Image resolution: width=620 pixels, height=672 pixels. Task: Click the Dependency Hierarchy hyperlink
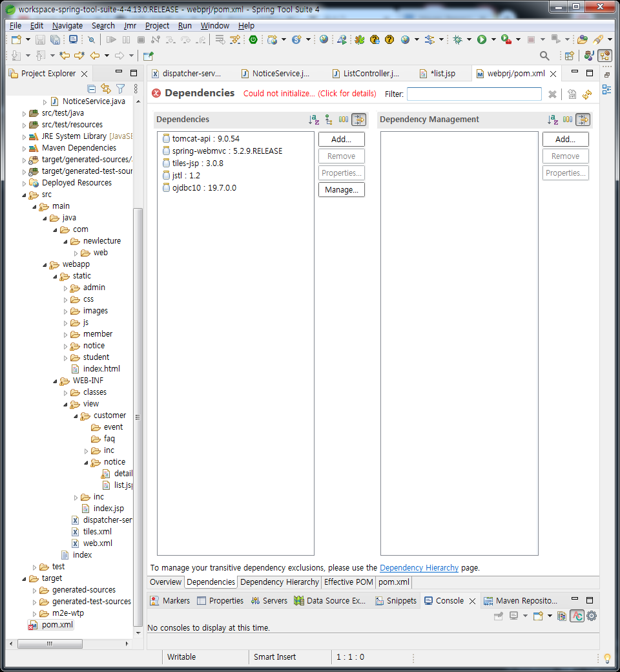click(419, 568)
